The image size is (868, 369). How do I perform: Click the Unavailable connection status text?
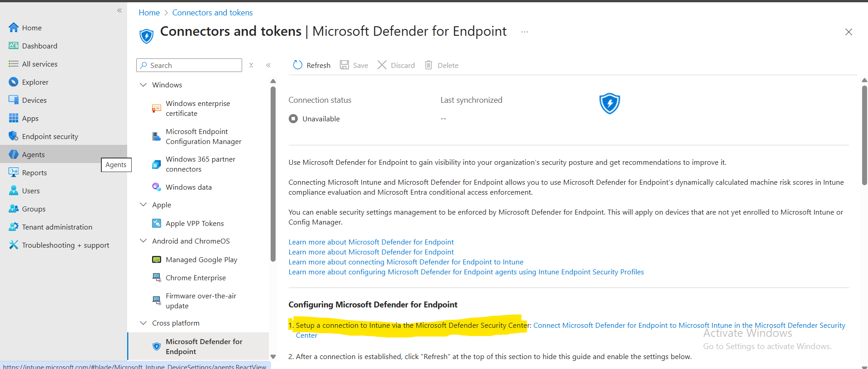[321, 119]
